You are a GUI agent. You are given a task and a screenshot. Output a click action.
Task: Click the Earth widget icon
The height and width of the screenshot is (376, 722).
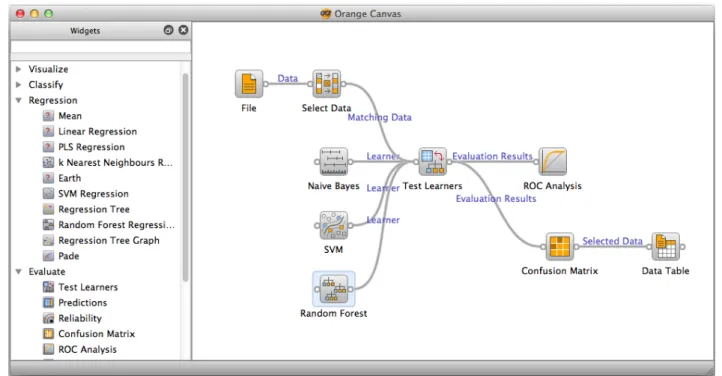pos(48,178)
